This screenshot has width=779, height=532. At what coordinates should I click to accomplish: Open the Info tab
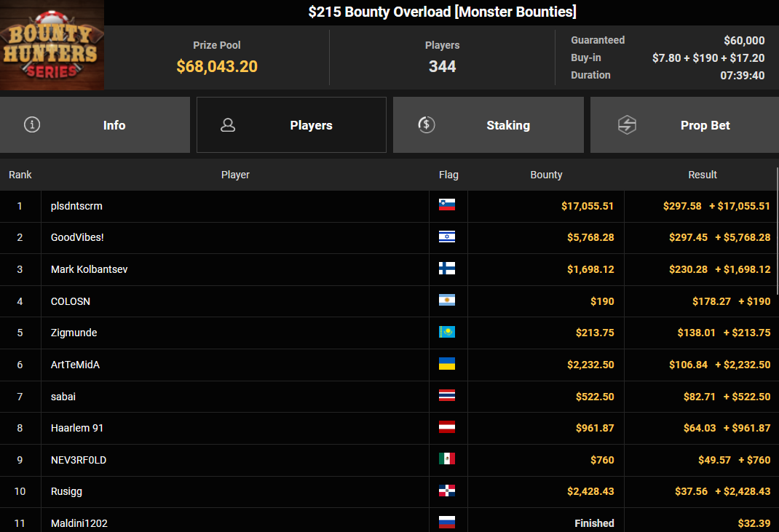tap(95, 124)
